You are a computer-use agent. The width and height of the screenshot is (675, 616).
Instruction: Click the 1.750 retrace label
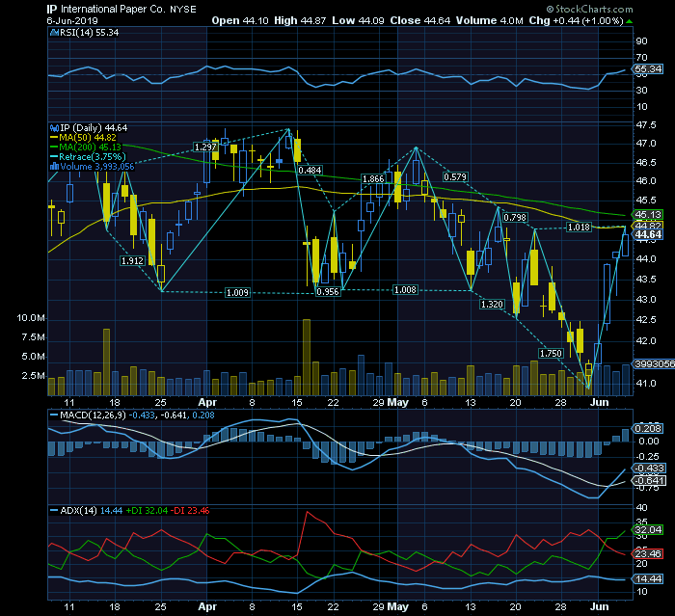pyautogui.click(x=551, y=354)
